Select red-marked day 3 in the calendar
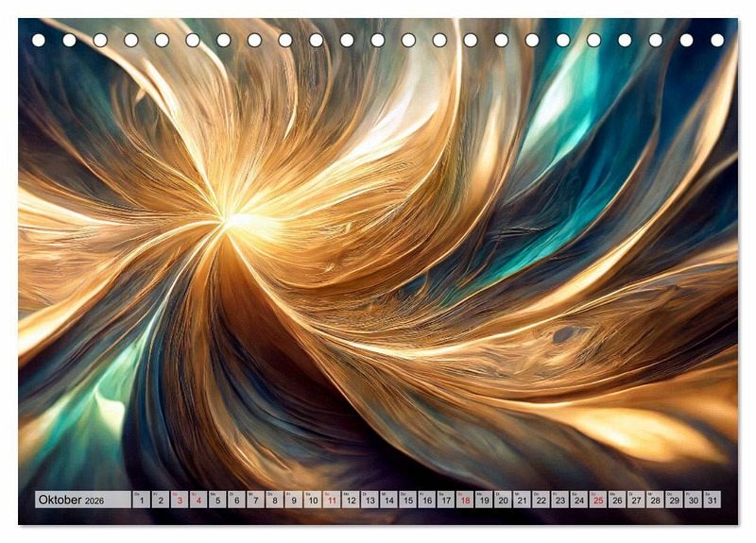This screenshot has width=756, height=543. point(180,500)
